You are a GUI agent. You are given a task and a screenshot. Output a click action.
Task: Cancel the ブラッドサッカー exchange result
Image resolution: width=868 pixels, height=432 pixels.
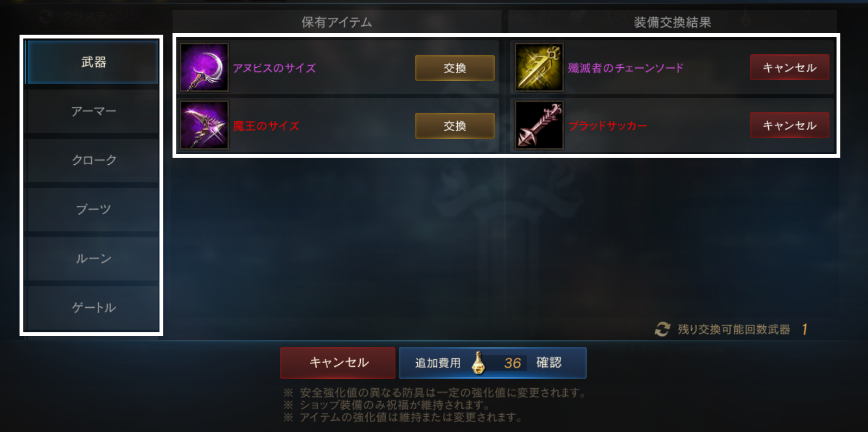click(789, 125)
